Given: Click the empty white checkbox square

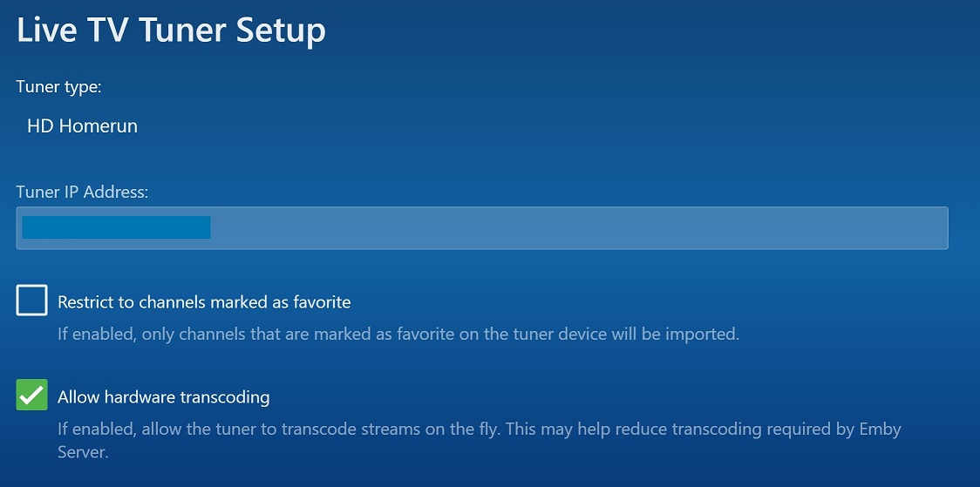Looking at the screenshot, I should click(x=31, y=301).
